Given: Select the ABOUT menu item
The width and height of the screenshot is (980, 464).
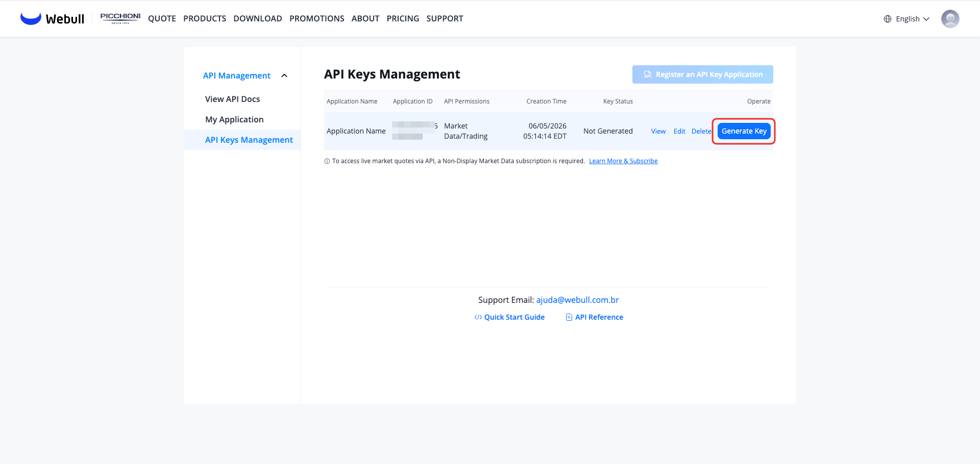Looking at the screenshot, I should 365,18.
